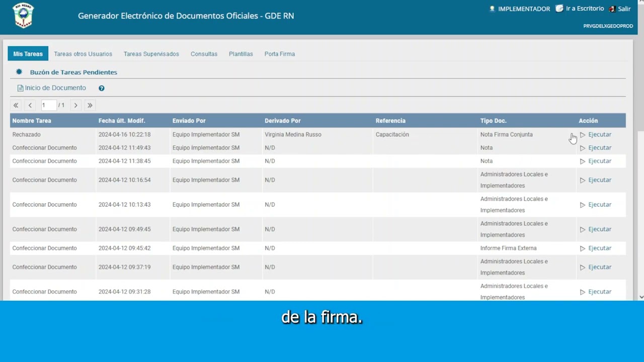Click Ejecutar for task modified 10:13:43
644x362 pixels.
coord(600,205)
